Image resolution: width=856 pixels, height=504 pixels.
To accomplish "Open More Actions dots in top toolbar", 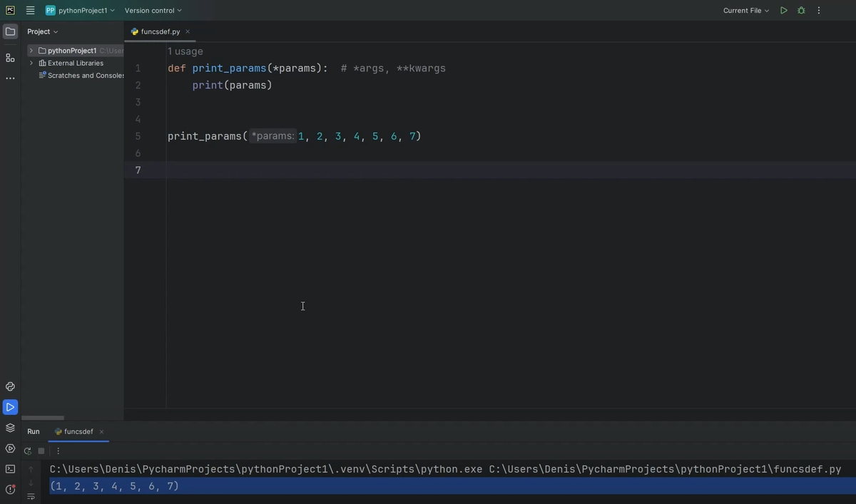I will (x=819, y=11).
